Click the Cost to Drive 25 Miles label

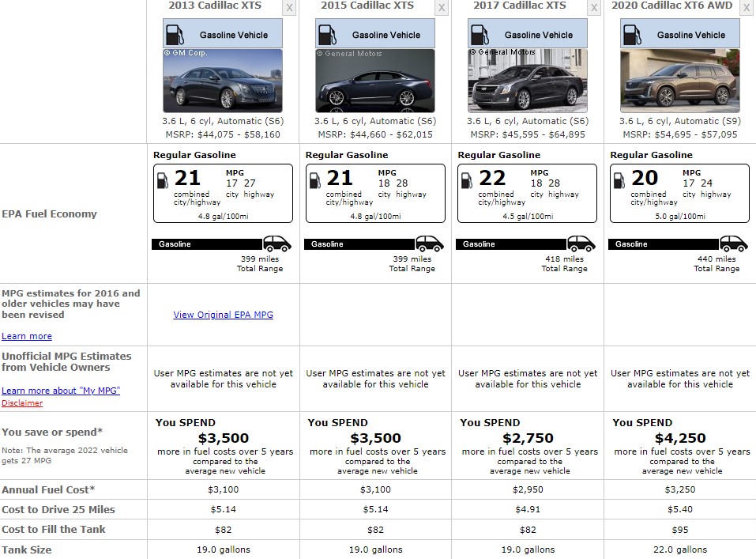[58, 510]
